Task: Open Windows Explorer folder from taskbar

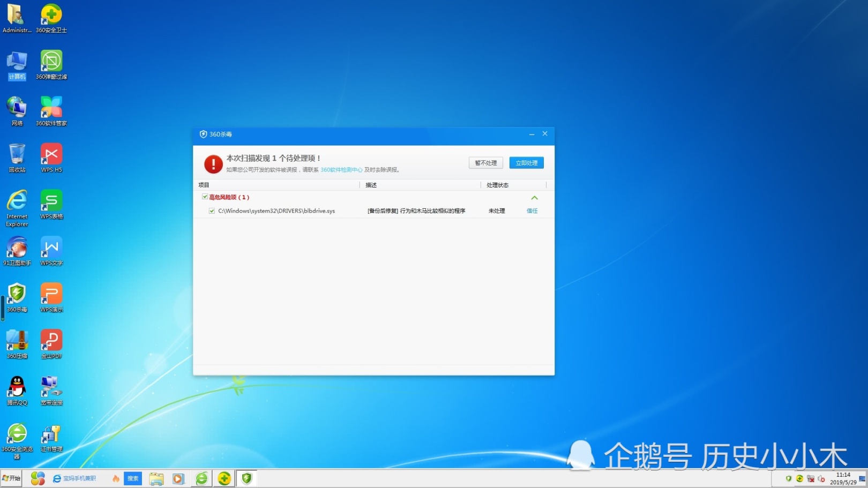Action: point(156,478)
